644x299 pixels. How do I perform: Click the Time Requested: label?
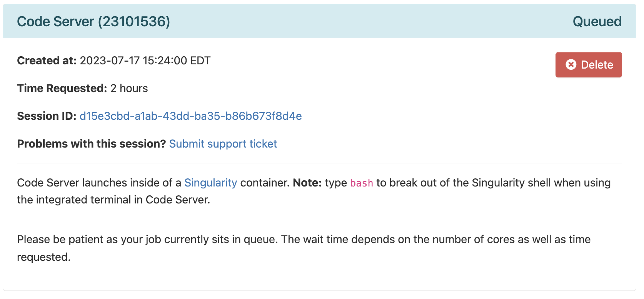click(62, 88)
